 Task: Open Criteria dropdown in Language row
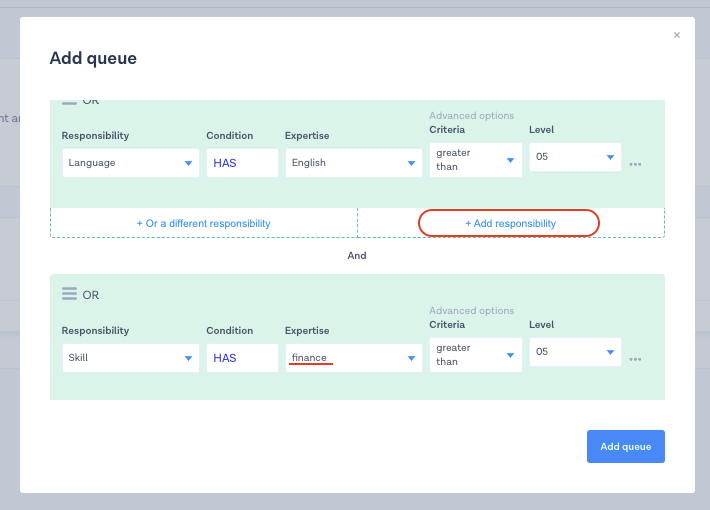point(475,160)
